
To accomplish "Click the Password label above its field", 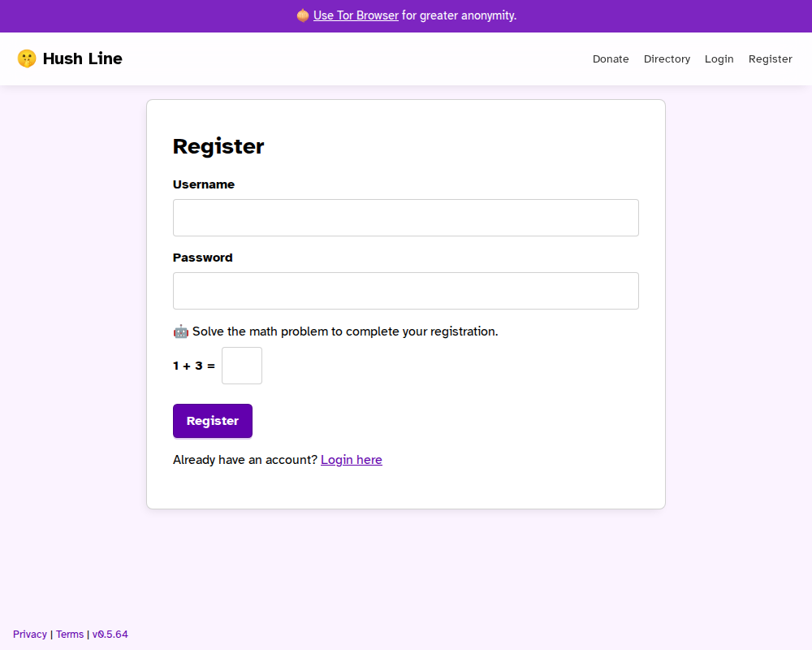I will pyautogui.click(x=202, y=258).
